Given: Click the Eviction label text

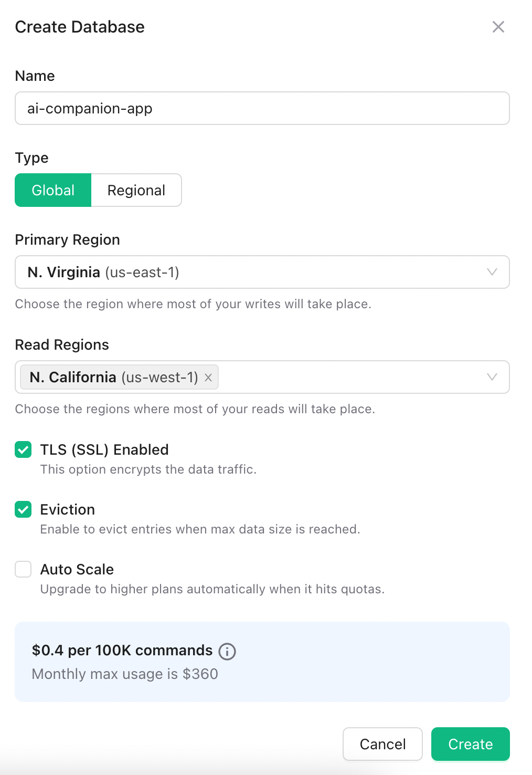Looking at the screenshot, I should (68, 509).
